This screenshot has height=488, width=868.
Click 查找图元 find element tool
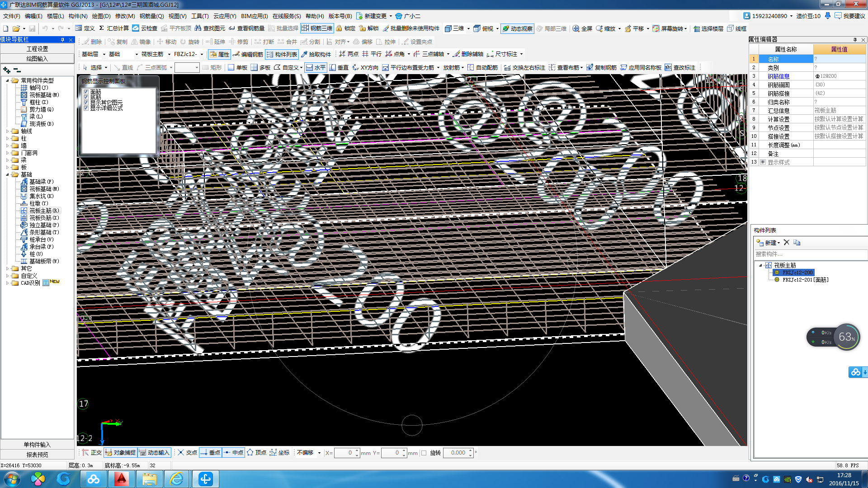click(x=210, y=28)
